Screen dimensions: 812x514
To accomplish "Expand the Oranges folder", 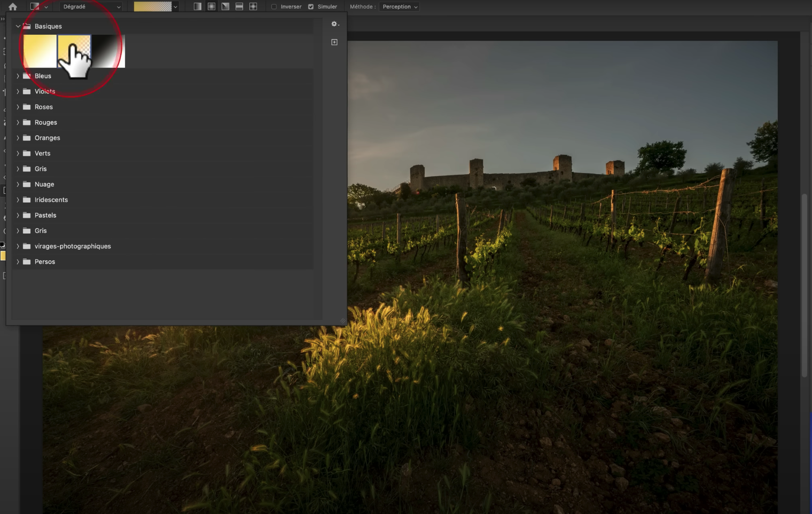I will click(x=18, y=138).
